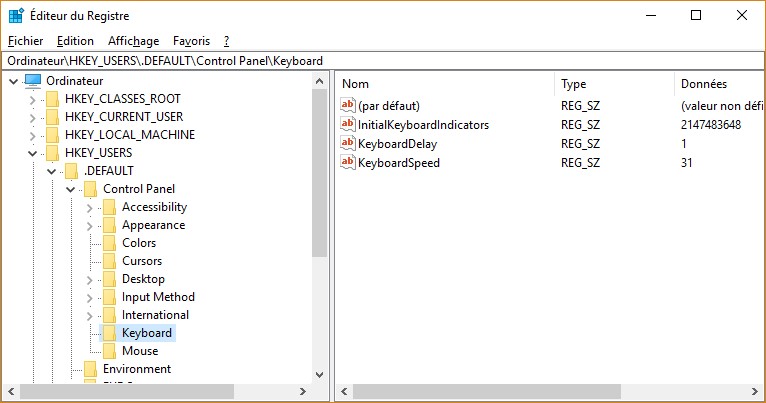This screenshot has width=766, height=403.
Task: Expand the HKEY_CURRENT_USER key
Action: (32, 117)
